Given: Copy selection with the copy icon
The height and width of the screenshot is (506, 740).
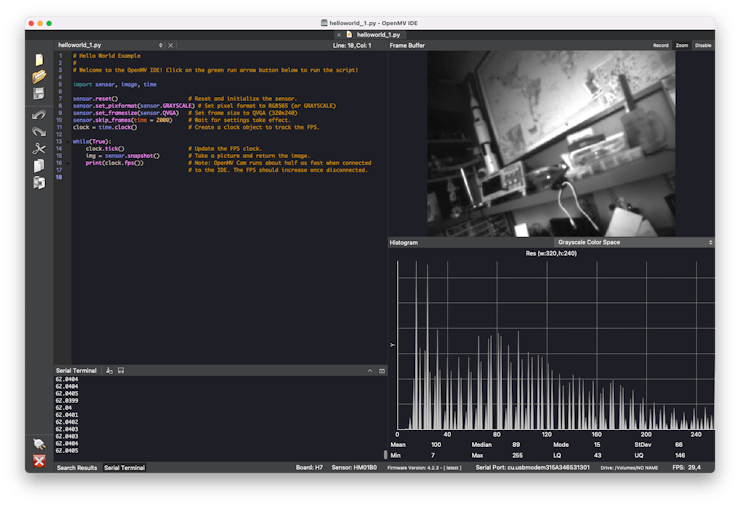Looking at the screenshot, I should (39, 166).
